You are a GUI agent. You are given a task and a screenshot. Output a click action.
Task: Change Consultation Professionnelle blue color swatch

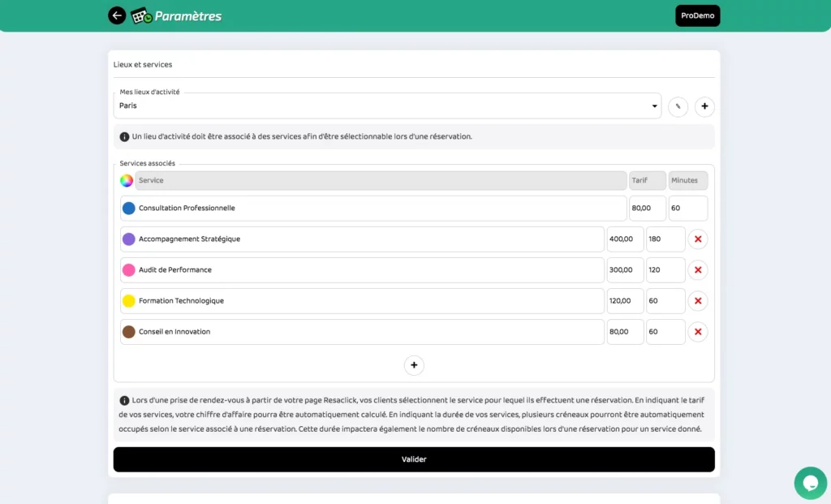tap(128, 209)
